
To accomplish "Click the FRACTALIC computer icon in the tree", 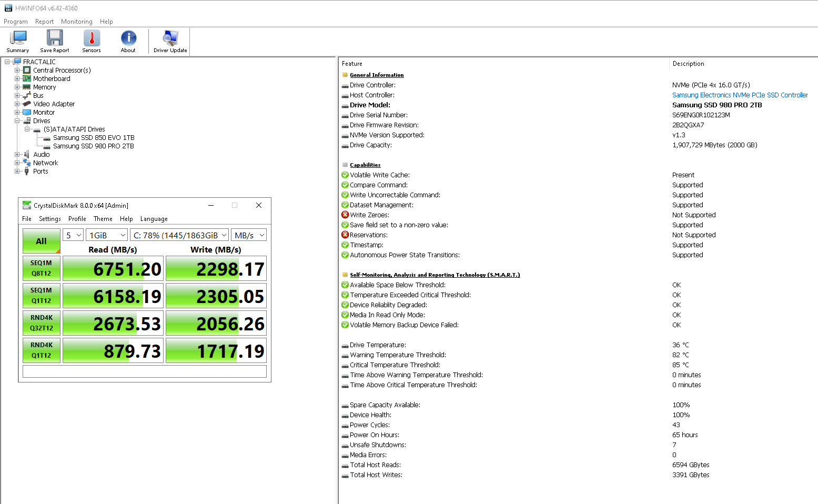I will [17, 62].
